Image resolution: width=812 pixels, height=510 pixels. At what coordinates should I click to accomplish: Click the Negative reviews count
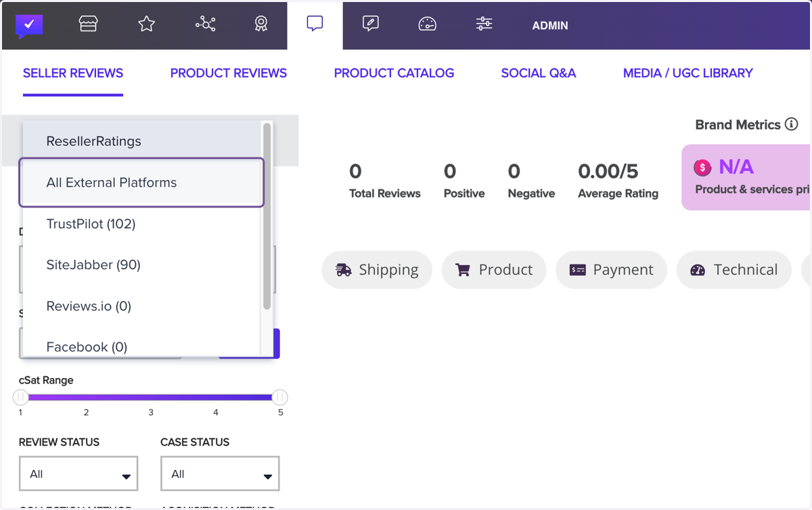514,172
